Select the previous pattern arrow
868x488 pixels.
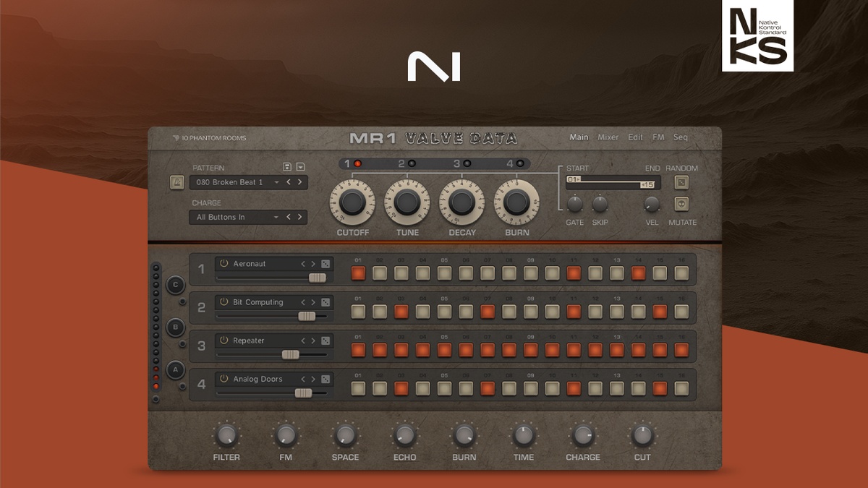[x=289, y=182]
